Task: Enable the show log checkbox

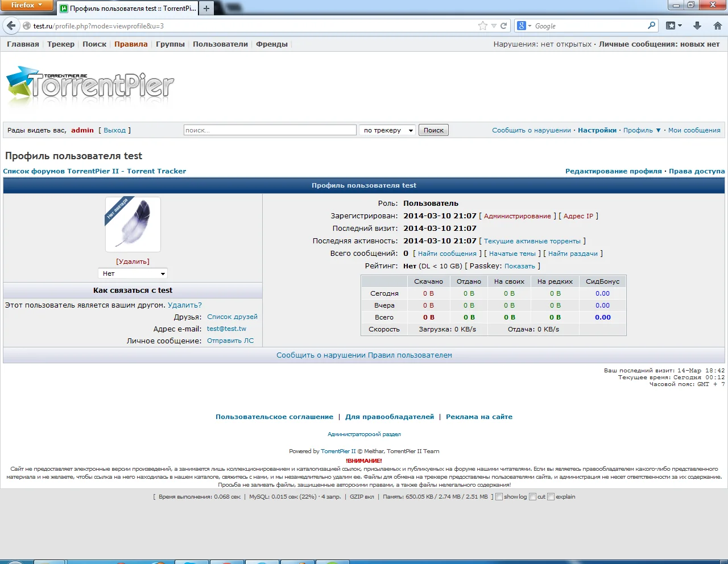Action: tap(499, 497)
